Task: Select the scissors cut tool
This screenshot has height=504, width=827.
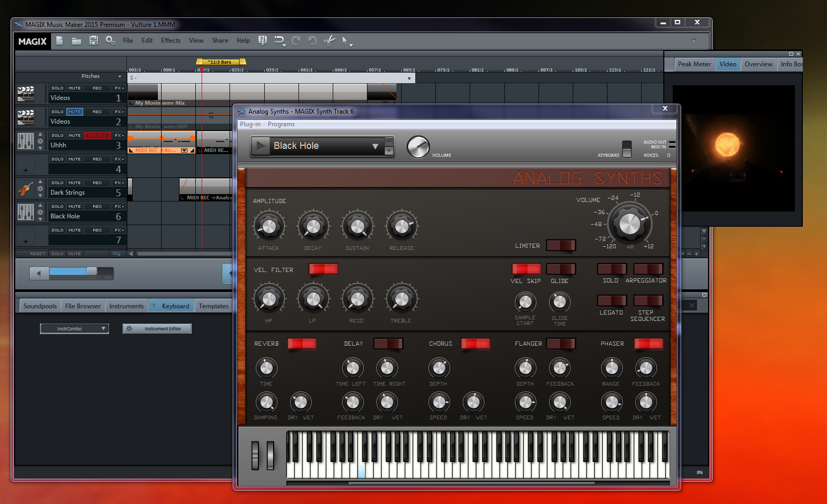Action: click(330, 41)
